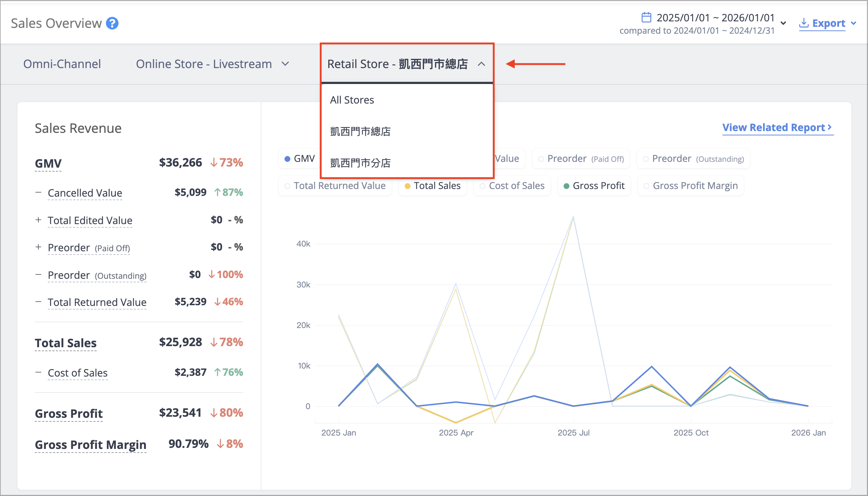Switch to the Omni-Channel tab
This screenshot has width=868, height=496.
[62, 64]
